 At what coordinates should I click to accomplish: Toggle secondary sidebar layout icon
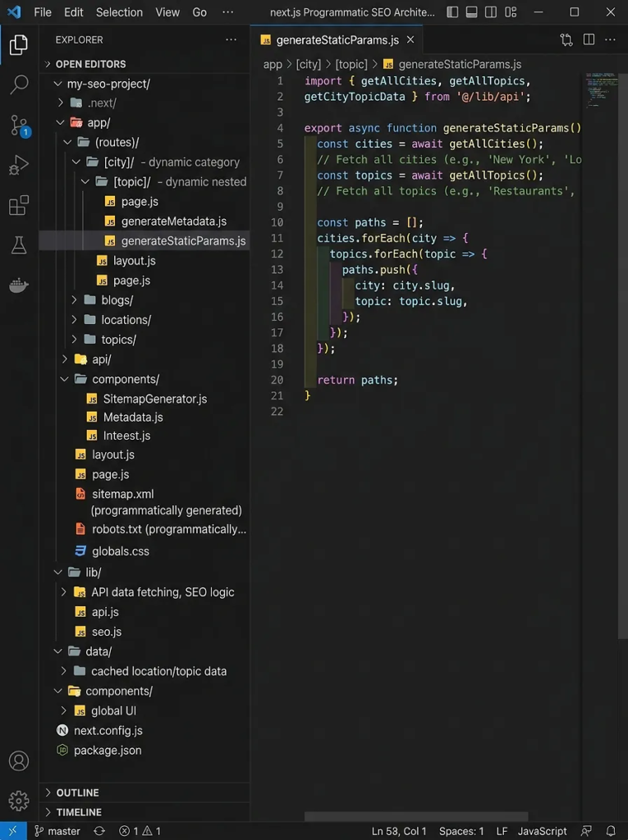491,11
